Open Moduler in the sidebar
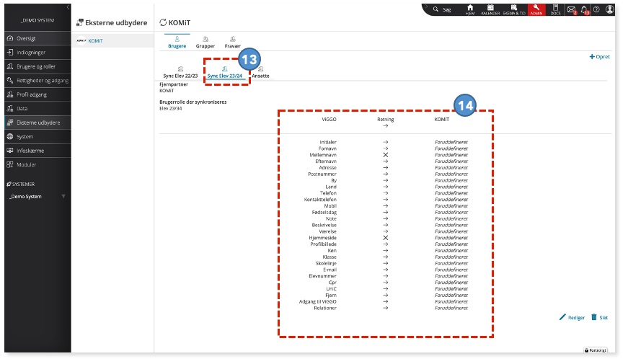The width and height of the screenshot is (628, 364). click(x=37, y=164)
